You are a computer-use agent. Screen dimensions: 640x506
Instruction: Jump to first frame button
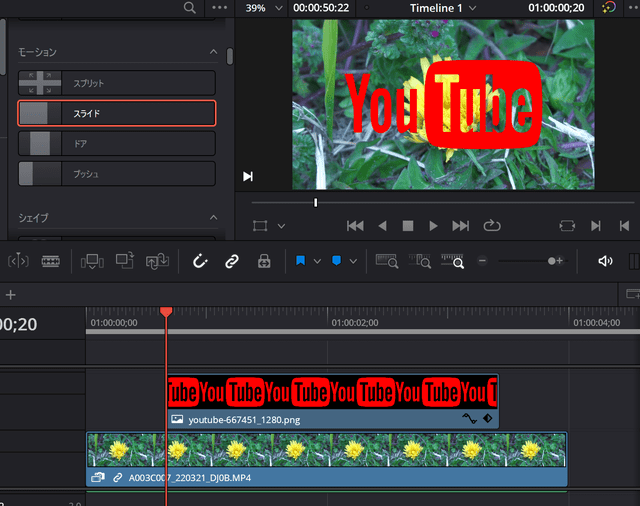[x=355, y=226]
